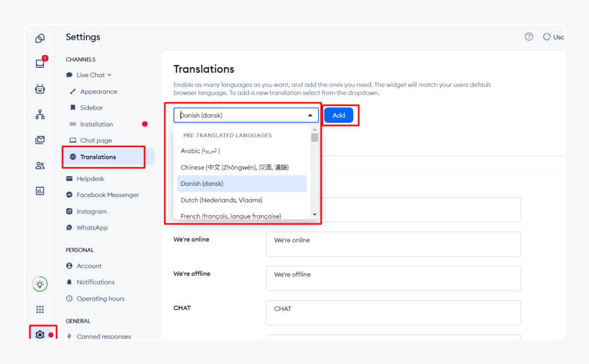
Task: Open Canned responses settings
Action: click(105, 336)
